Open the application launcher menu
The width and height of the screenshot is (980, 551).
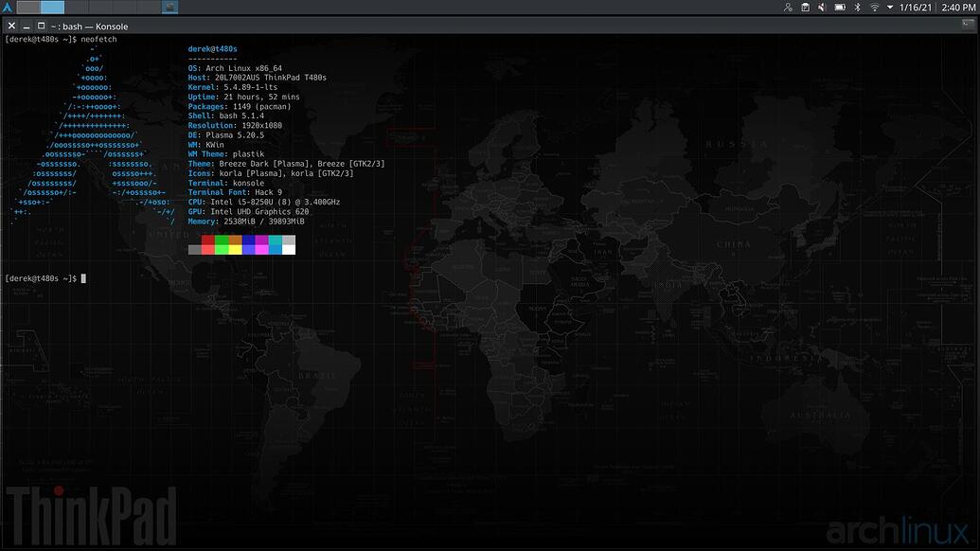pyautogui.click(x=8, y=7)
